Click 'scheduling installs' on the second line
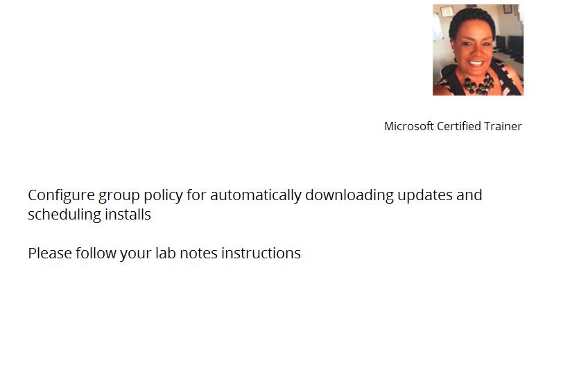Screen dimensions: 588x374 pyautogui.click(x=89, y=215)
